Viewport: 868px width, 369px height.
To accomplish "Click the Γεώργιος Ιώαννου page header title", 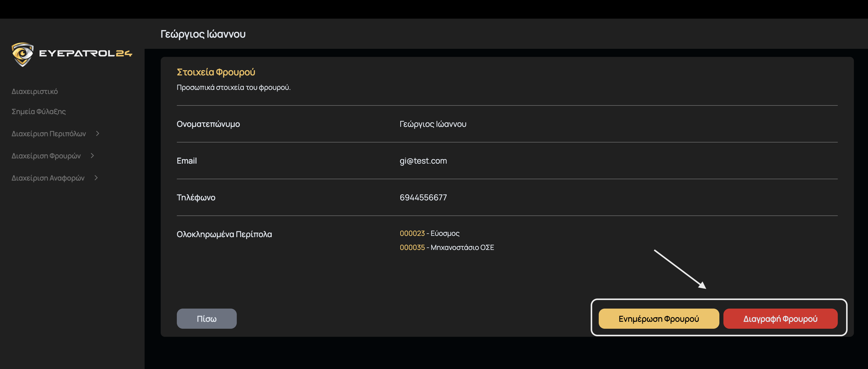I will (x=203, y=34).
